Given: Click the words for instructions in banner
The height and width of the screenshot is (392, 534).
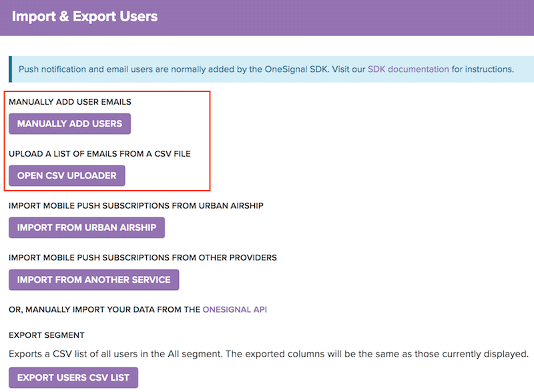Looking at the screenshot, I should pyautogui.click(x=483, y=69).
